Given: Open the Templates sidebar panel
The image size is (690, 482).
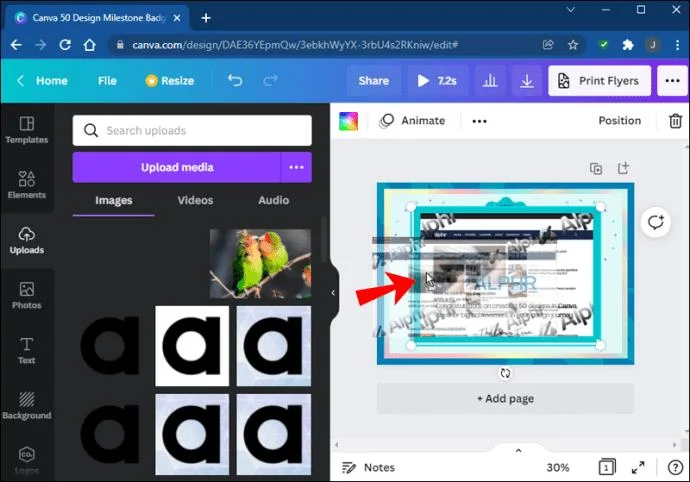Looking at the screenshot, I should (x=26, y=130).
